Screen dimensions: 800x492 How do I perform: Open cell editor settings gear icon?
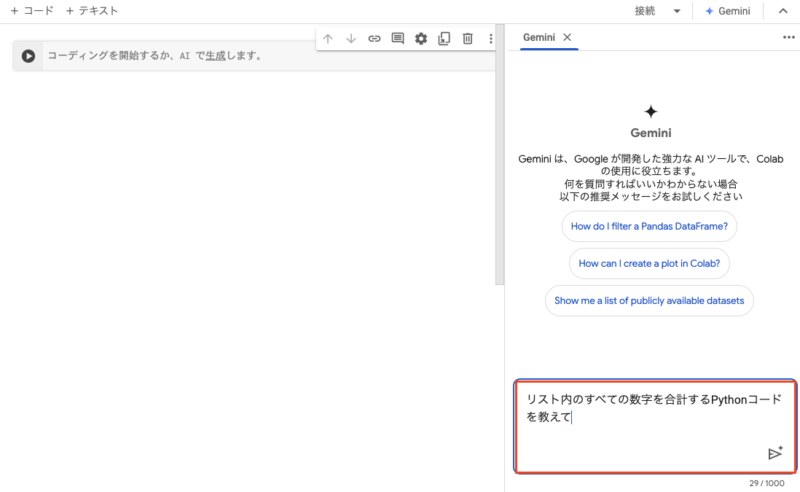click(421, 38)
